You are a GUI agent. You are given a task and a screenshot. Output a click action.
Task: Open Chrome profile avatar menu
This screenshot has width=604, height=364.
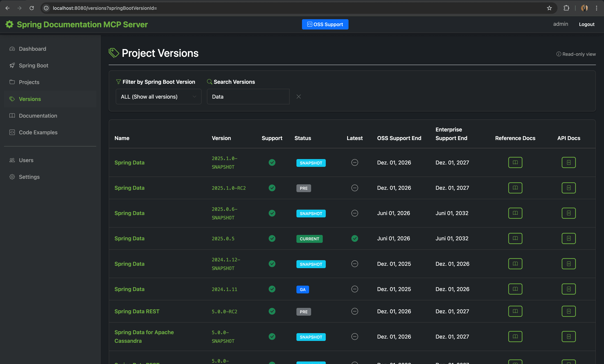pyautogui.click(x=584, y=8)
